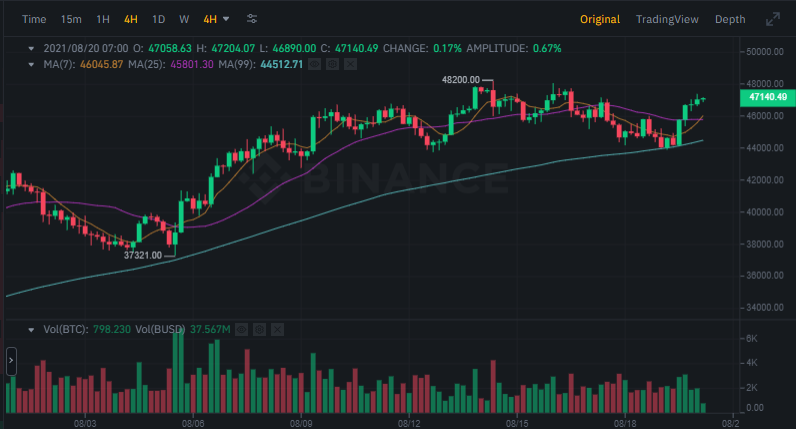Remove the MA indicator with its close icon
Image resolution: width=796 pixels, height=429 pixels.
click(x=347, y=64)
